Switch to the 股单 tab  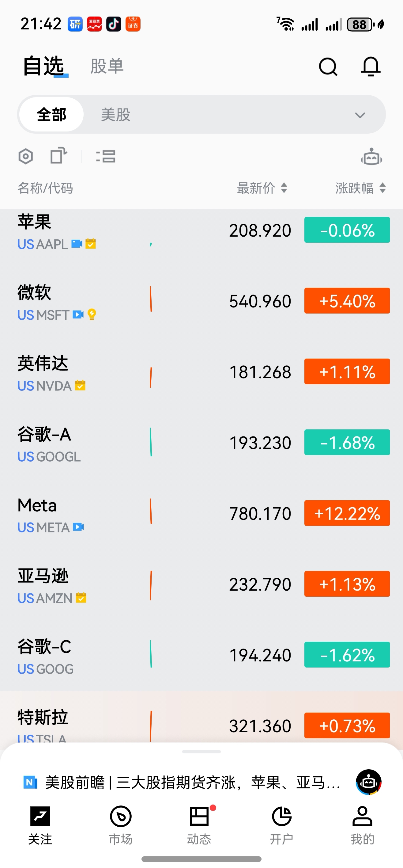click(107, 66)
